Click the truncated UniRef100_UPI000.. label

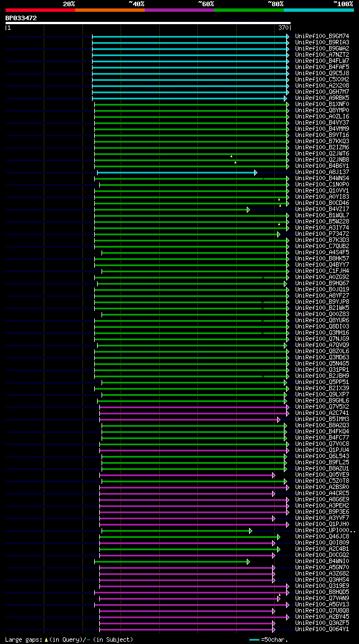tap(325, 531)
